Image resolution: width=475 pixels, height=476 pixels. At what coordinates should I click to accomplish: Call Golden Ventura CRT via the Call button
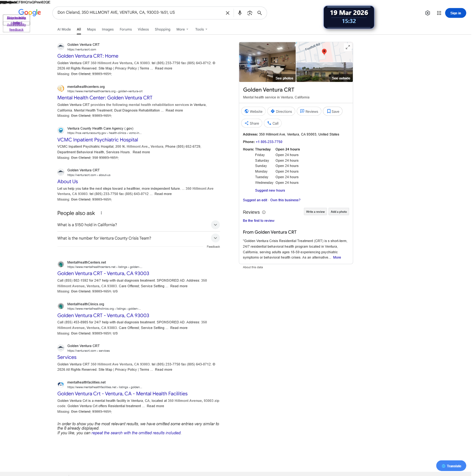(x=273, y=123)
